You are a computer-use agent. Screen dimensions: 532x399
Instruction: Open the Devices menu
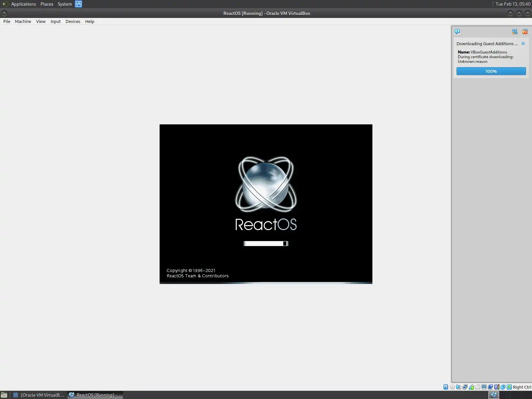tap(73, 21)
